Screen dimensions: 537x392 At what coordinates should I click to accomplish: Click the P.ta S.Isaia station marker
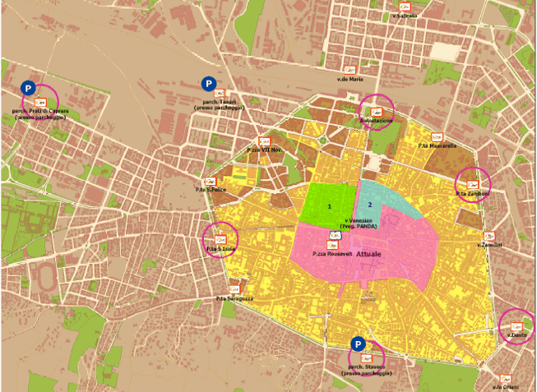click(x=220, y=239)
